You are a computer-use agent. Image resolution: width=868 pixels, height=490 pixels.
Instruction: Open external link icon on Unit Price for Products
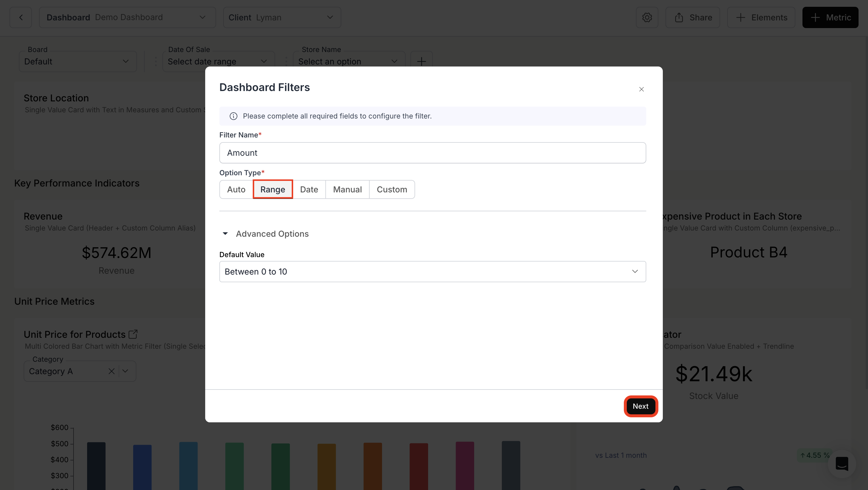(133, 334)
